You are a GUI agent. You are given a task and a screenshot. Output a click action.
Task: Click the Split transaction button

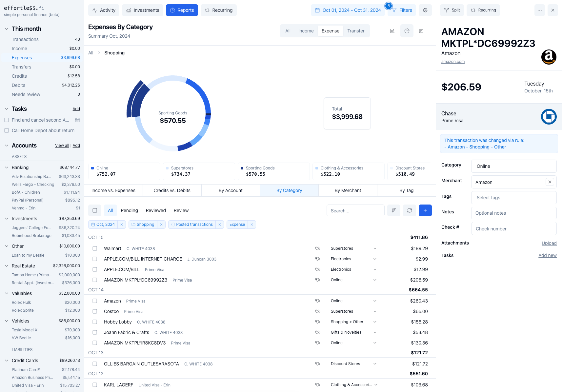pyautogui.click(x=452, y=10)
